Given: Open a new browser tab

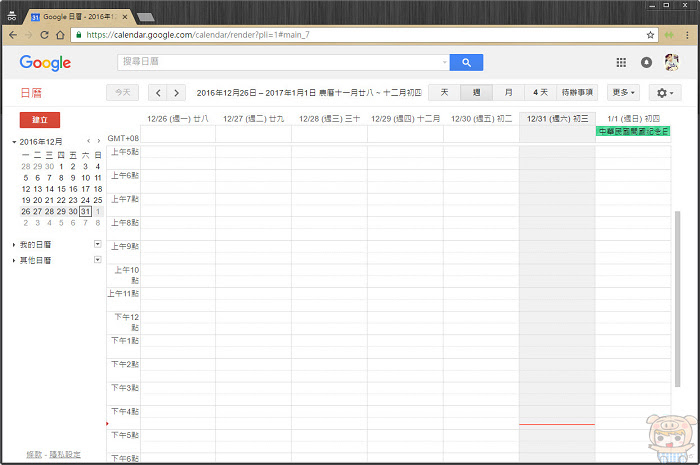Looking at the screenshot, I should pos(146,17).
